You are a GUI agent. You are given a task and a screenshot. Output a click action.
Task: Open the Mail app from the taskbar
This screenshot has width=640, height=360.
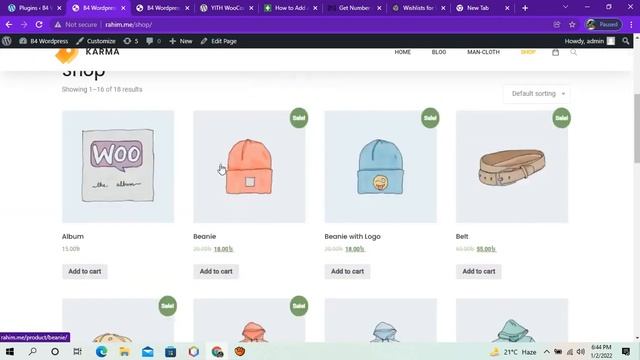coord(148,351)
